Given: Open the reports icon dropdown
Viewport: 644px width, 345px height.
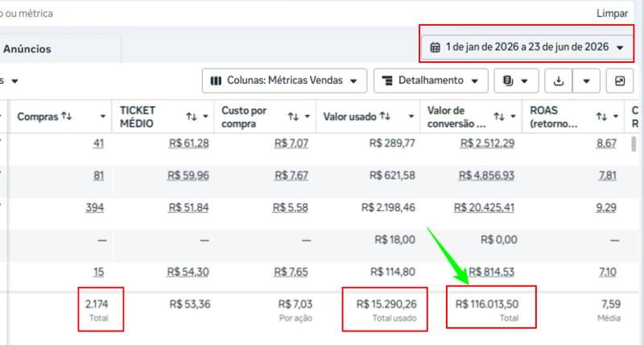Looking at the screenshot, I should (516, 81).
